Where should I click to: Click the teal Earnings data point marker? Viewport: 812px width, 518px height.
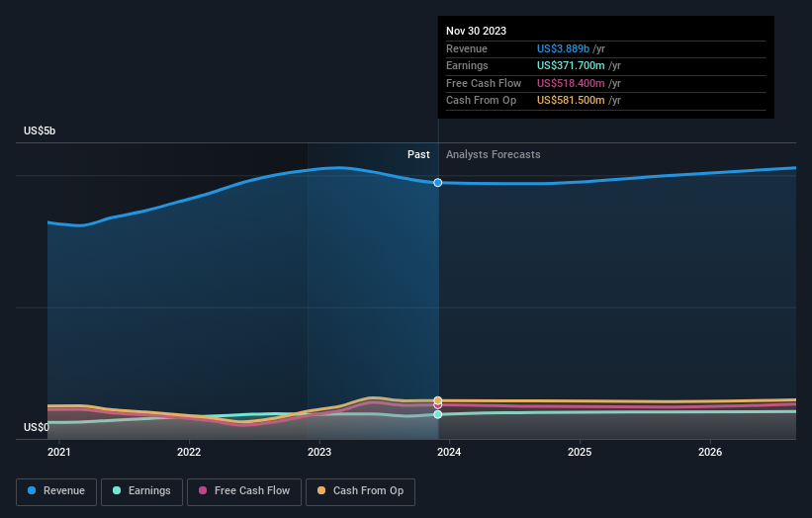[437, 414]
